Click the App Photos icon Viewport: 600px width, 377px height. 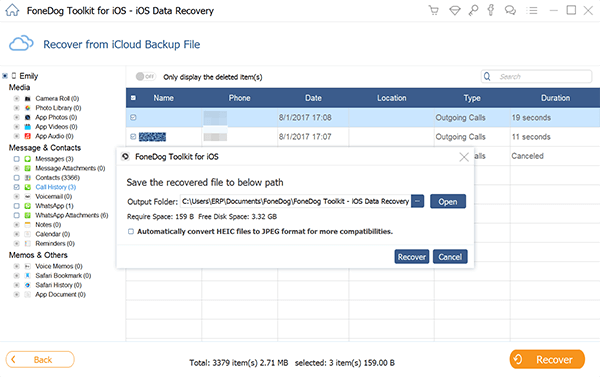(x=28, y=117)
